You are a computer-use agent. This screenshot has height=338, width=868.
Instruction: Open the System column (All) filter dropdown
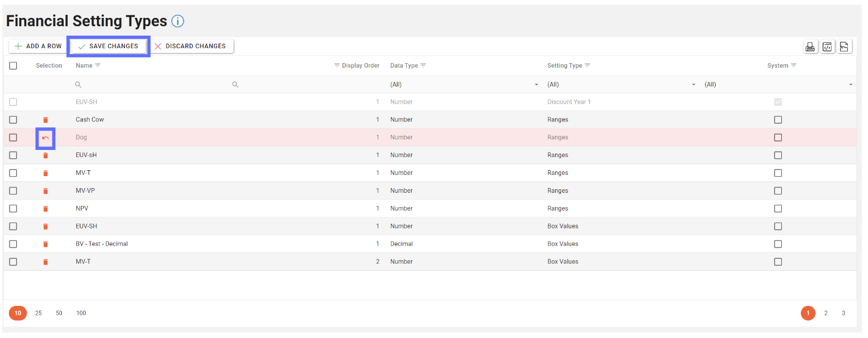click(x=778, y=85)
